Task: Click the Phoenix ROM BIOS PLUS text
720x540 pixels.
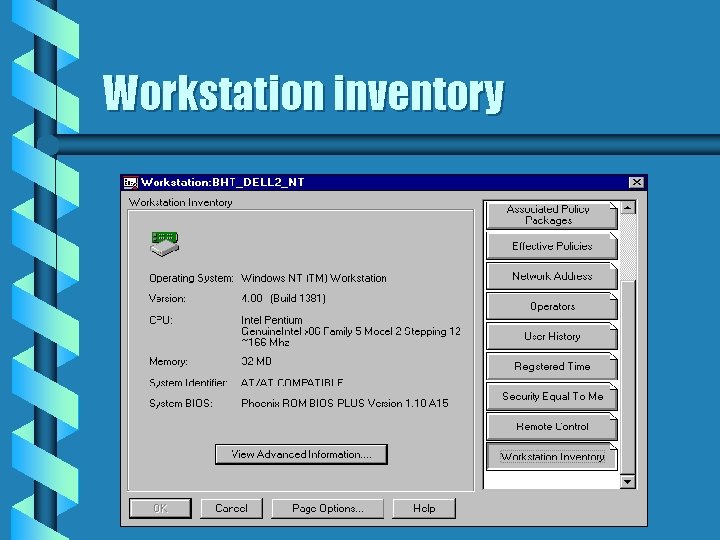Action: click(344, 403)
